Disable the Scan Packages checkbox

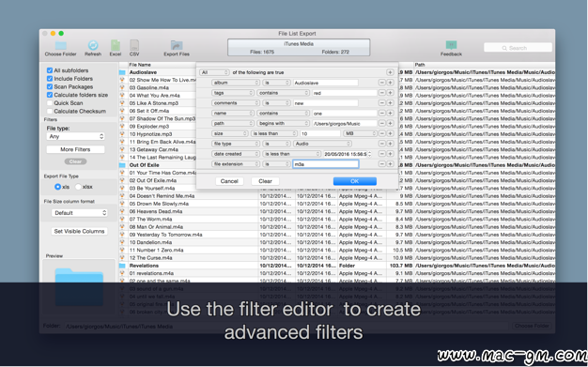50,86
